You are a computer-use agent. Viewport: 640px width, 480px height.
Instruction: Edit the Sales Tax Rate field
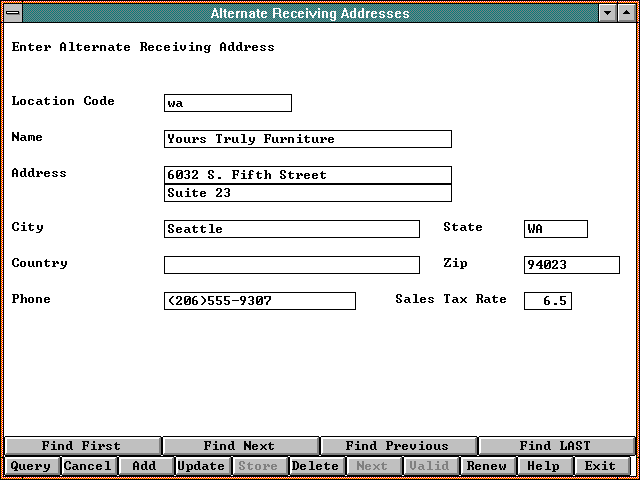[548, 301]
